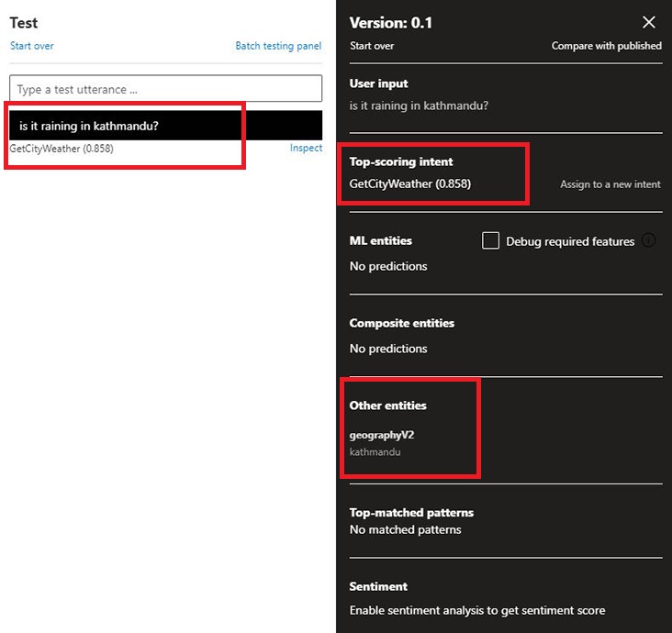Click GetCityWeather under Top-scoring intent
Viewport: 672px width, 633px height.
click(409, 183)
